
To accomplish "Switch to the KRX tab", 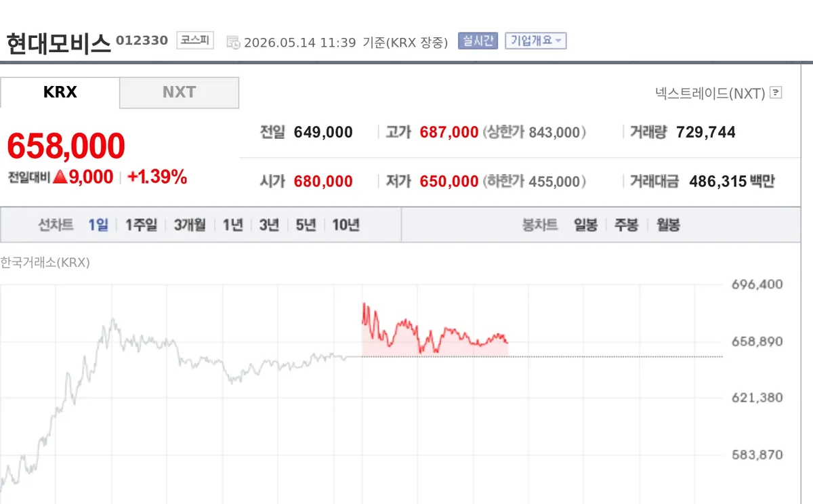I will click(x=60, y=92).
